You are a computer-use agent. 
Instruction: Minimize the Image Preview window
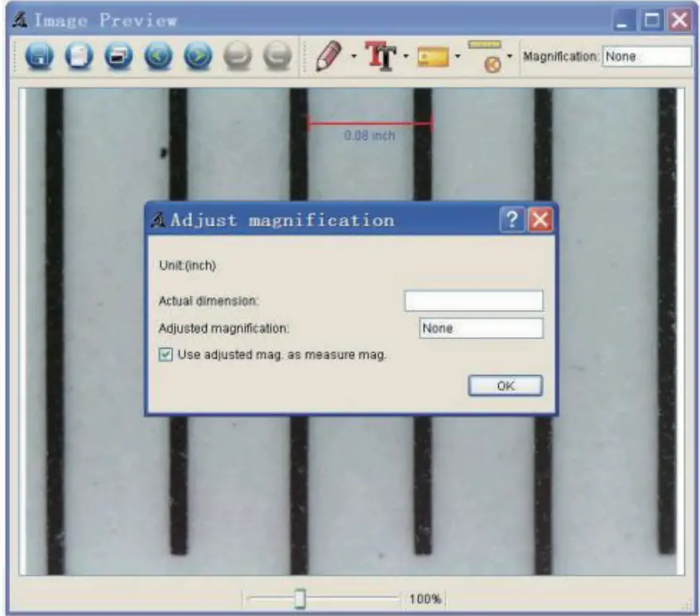click(x=622, y=20)
